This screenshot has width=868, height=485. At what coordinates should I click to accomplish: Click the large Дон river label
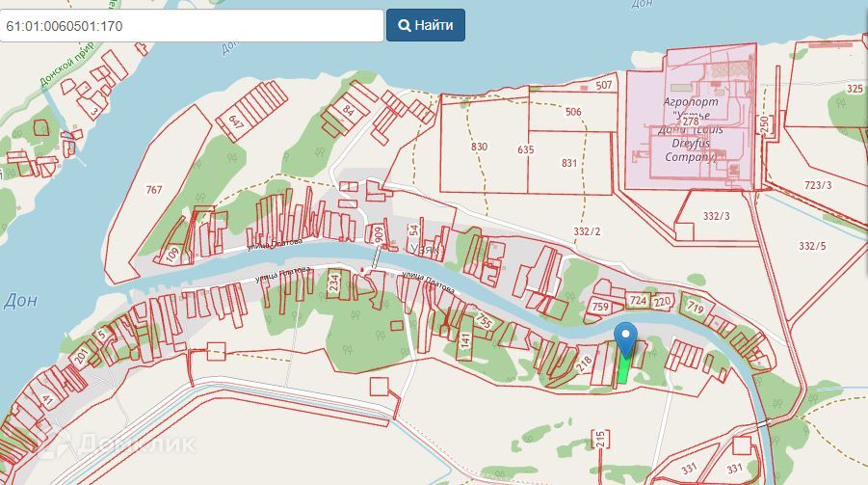pos(20,301)
